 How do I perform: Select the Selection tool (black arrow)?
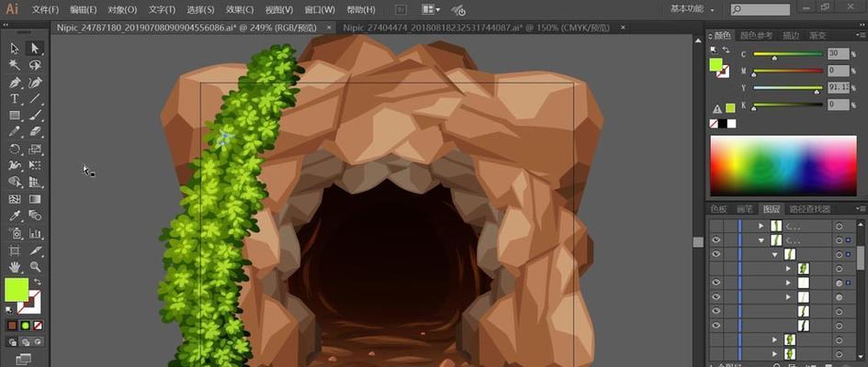[15, 48]
